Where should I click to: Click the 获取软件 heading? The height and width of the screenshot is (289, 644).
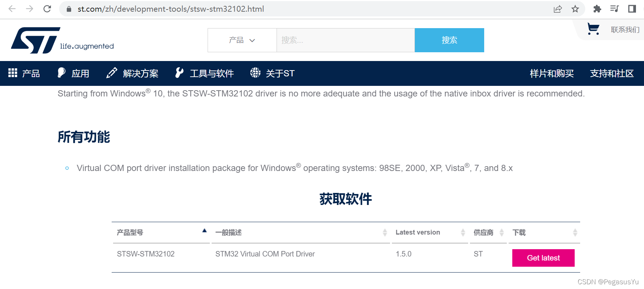(x=346, y=199)
